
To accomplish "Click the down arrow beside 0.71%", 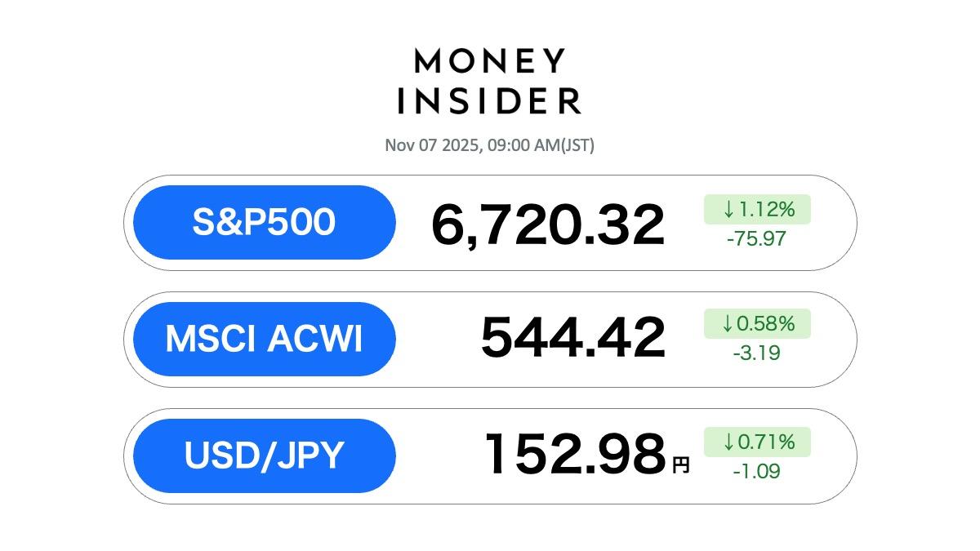I will point(728,442).
